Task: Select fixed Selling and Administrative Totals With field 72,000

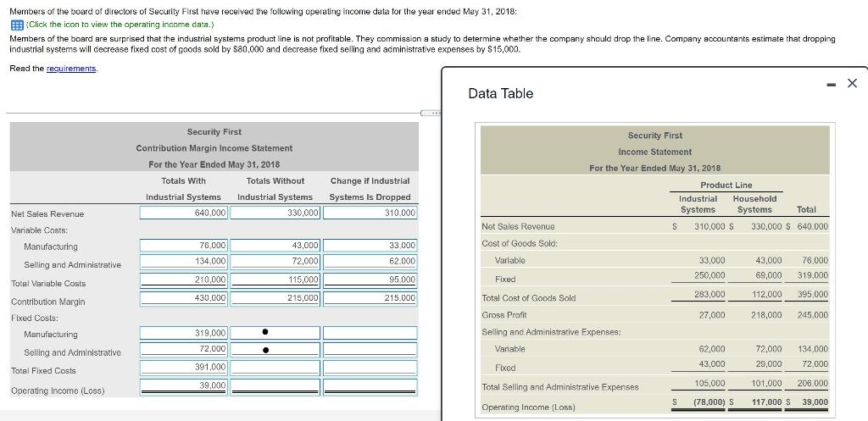Action: (184, 349)
